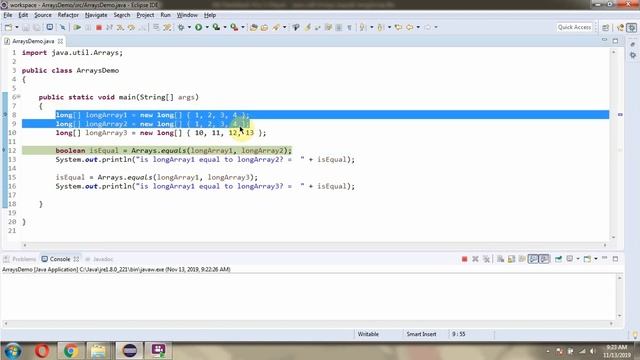Open the forward navigation history dropdown arrow
Viewport: 640px width, 360px height.
pos(436,27)
